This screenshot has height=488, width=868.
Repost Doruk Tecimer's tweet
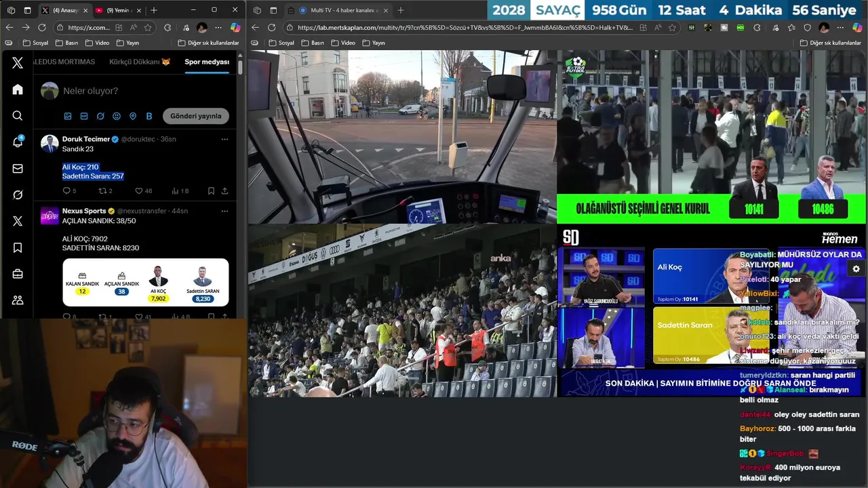[102, 191]
